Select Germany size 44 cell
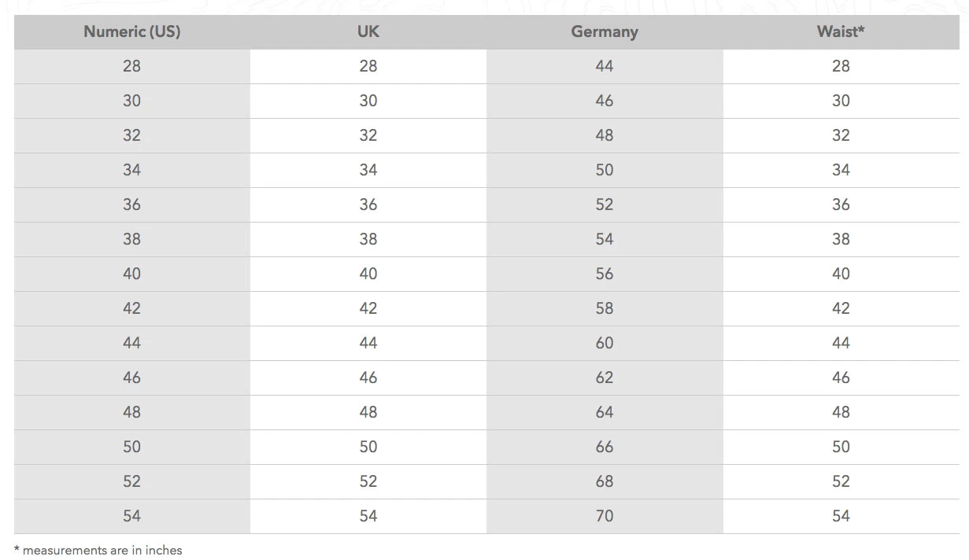This screenshot has width=969, height=560. [605, 66]
